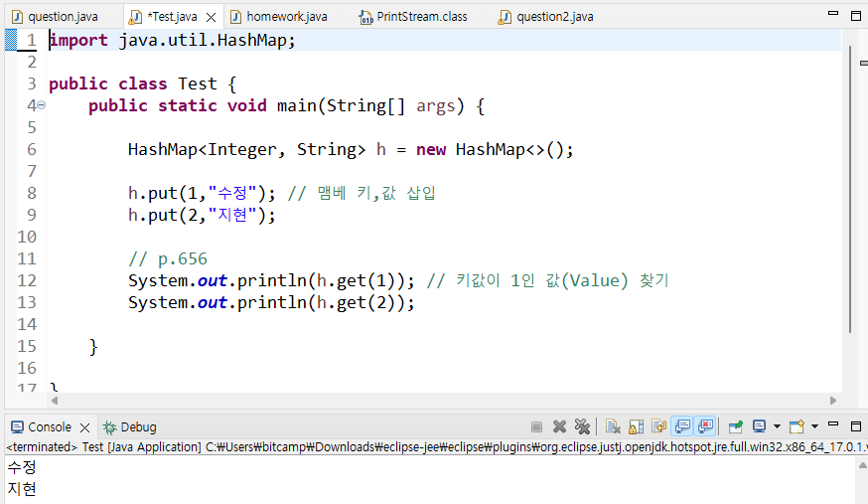Click the Terminate (stop) console button
The width and height of the screenshot is (868, 504).
tap(536, 426)
